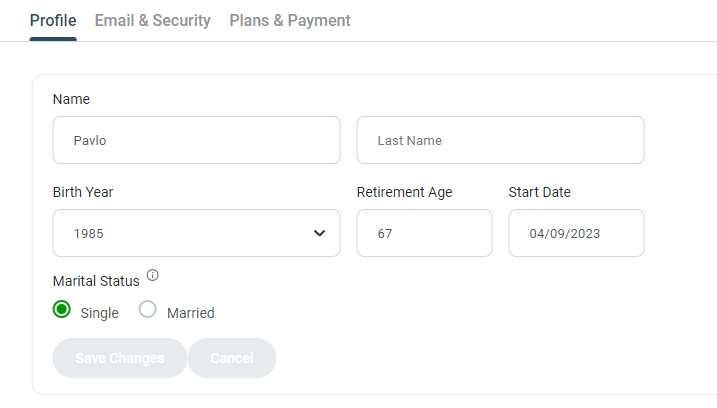Select the Retirement Age input showing 67
The width and height of the screenshot is (717, 408).
[424, 233]
